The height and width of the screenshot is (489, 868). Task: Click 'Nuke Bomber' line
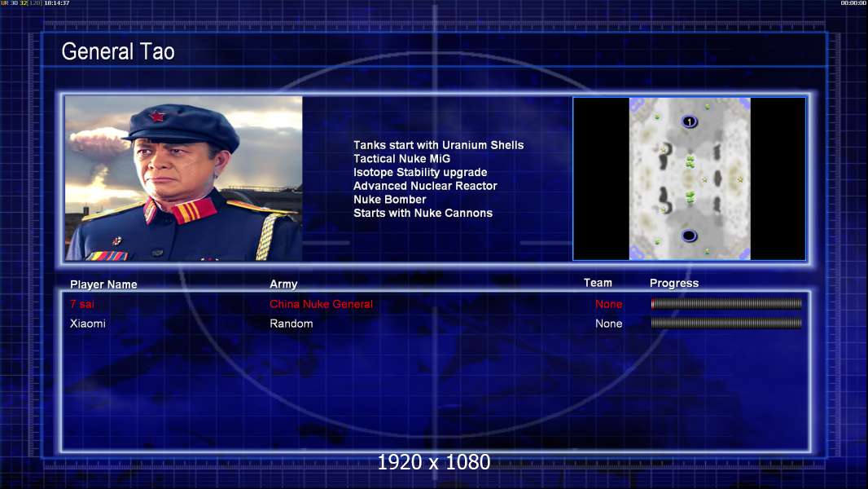pos(390,200)
